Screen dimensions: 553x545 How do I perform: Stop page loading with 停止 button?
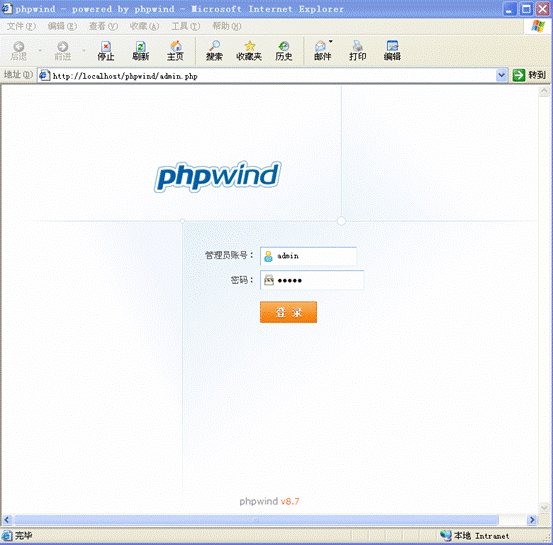pyautogui.click(x=105, y=51)
